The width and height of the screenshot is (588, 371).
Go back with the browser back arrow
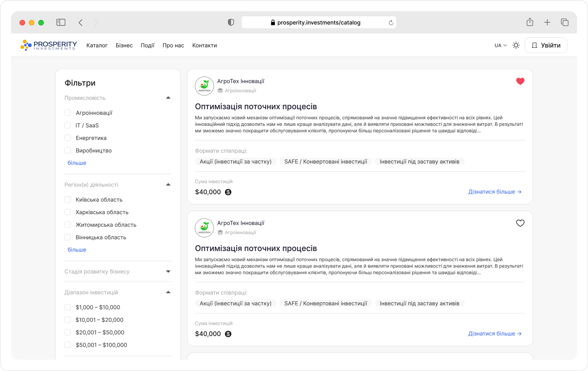81,22
